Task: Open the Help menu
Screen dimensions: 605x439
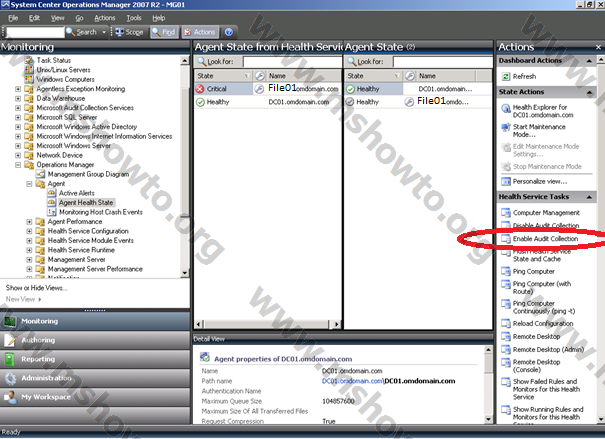Action: tap(159, 18)
